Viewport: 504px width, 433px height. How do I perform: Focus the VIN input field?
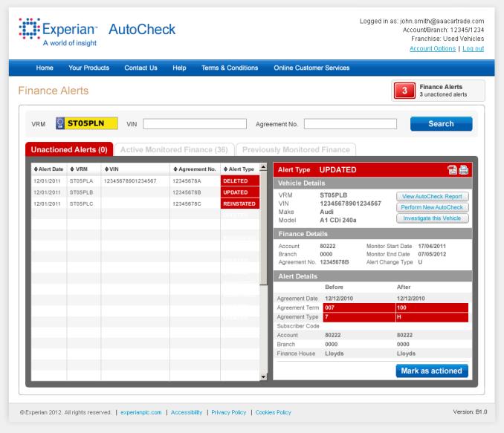coord(195,124)
